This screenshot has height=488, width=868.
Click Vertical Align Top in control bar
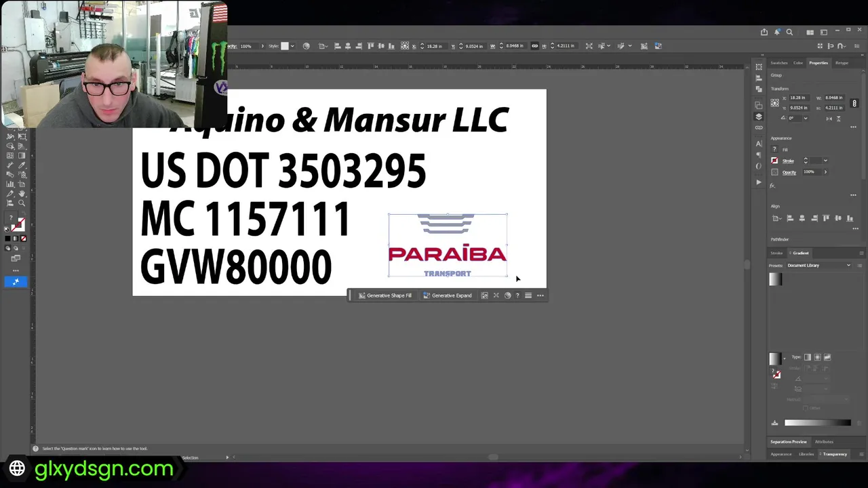[370, 46]
